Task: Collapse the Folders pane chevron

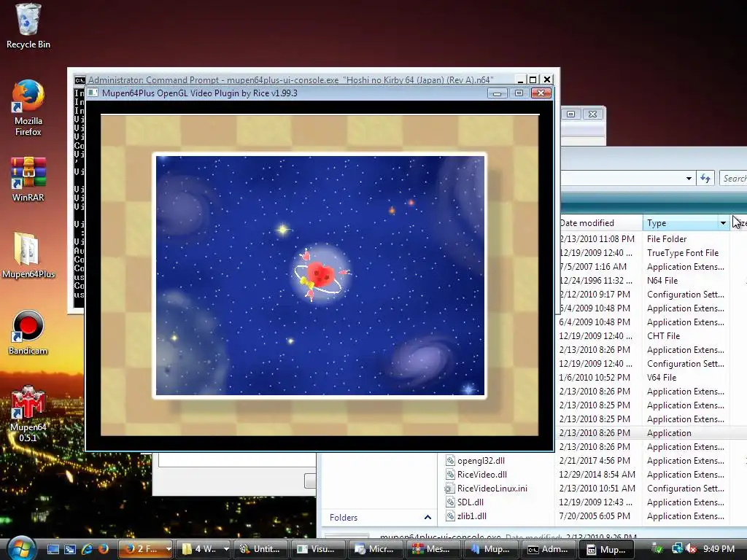Action: [x=427, y=517]
